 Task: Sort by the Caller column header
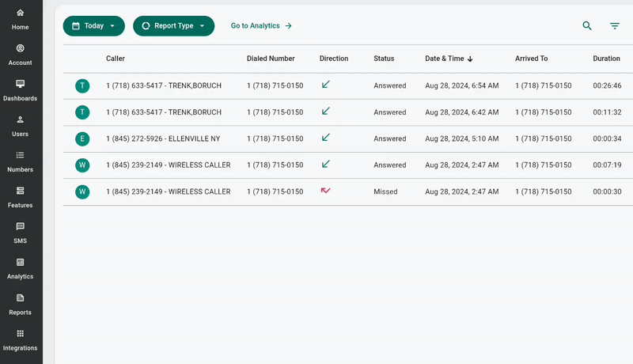point(116,59)
